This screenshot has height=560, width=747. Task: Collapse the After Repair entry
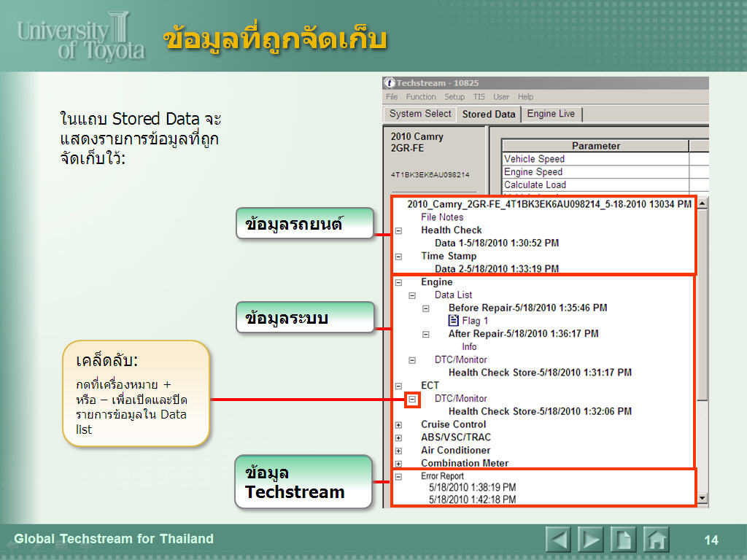click(426, 334)
